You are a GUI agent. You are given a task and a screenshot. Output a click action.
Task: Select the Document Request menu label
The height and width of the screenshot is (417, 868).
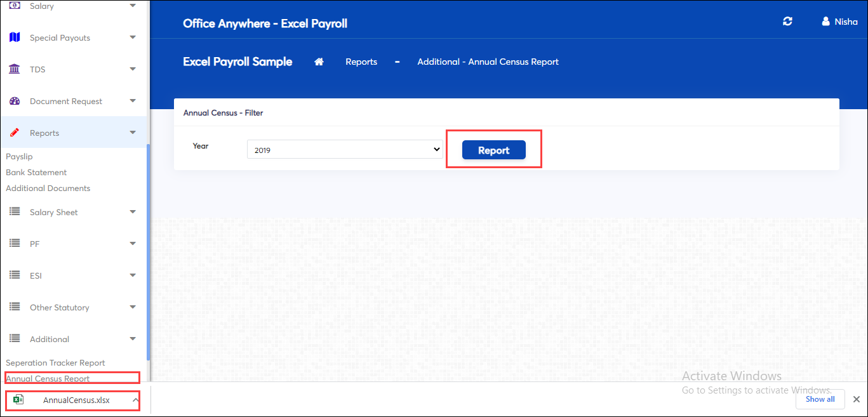coord(66,101)
